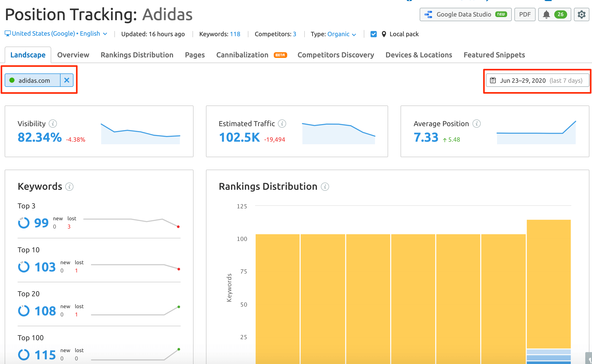The image size is (592, 364).
Task: Click average position change 5.48 value
Action: [x=452, y=140]
